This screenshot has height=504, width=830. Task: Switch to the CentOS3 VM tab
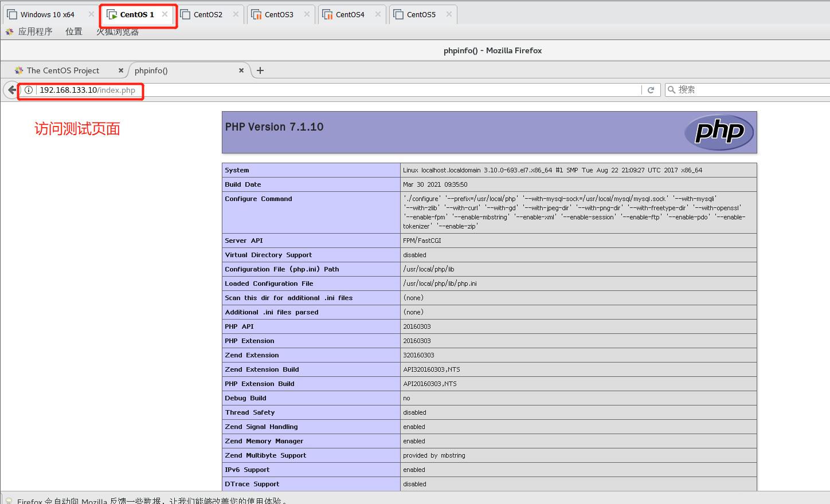(x=279, y=14)
